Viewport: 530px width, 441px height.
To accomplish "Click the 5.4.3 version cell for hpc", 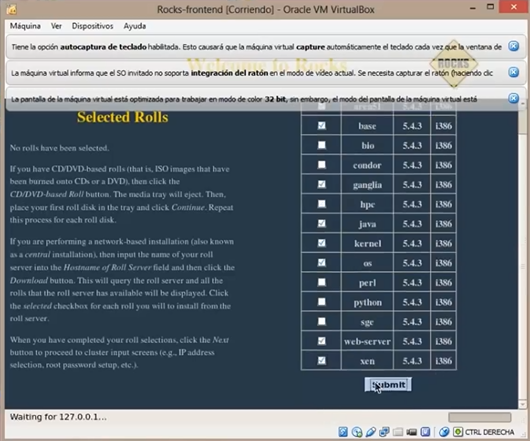I will pos(412,204).
